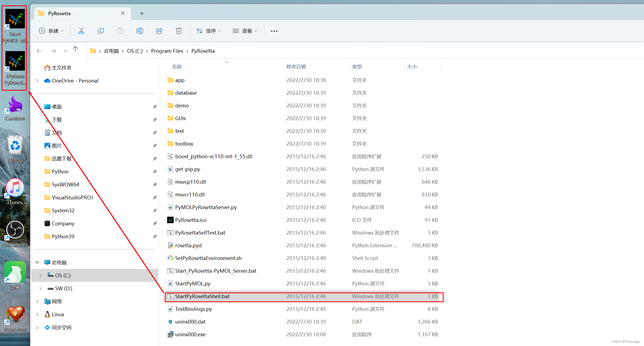
Task: Open the three-dots more options menu
Action: tap(274, 31)
